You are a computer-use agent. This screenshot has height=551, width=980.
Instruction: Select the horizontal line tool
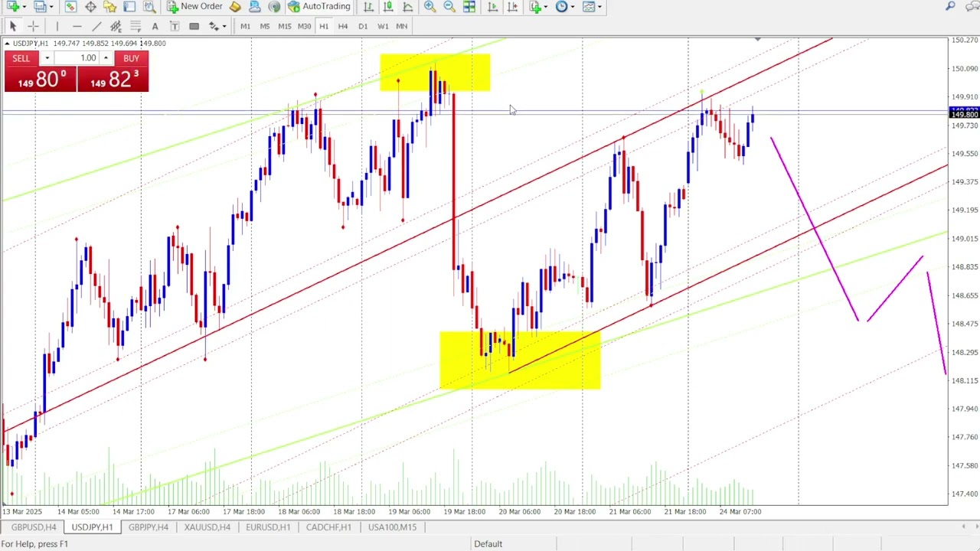77,26
